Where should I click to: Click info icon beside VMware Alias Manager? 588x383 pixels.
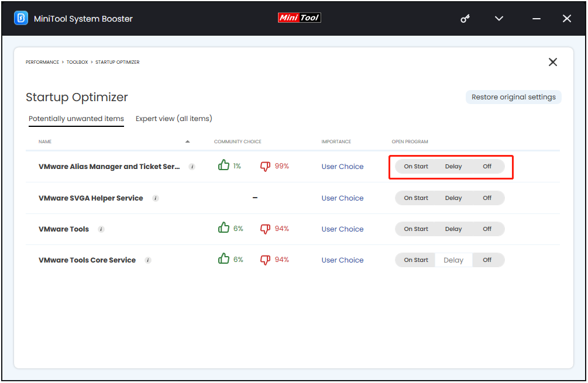point(192,167)
